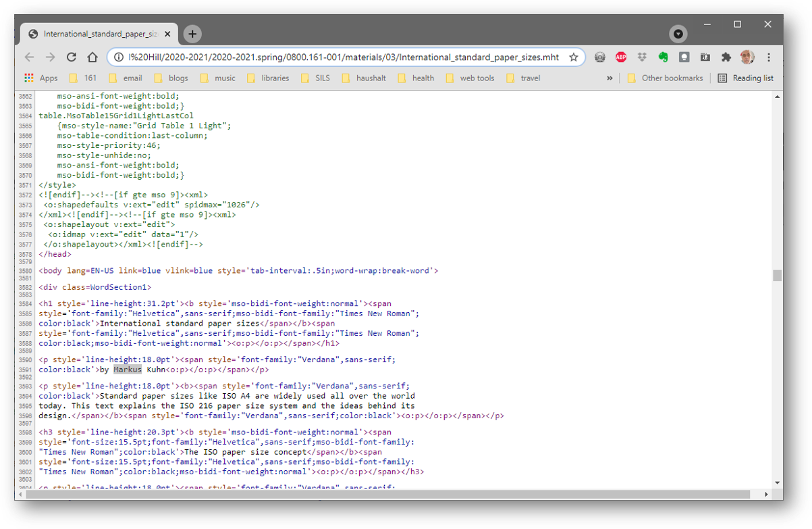Open the Evernote Web Clipper extension
Screen dimensions: 812x529
664,57
